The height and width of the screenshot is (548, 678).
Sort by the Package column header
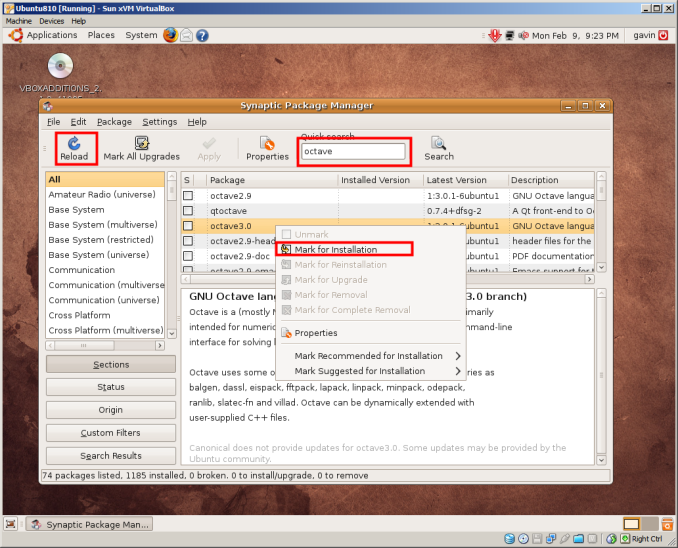272,180
